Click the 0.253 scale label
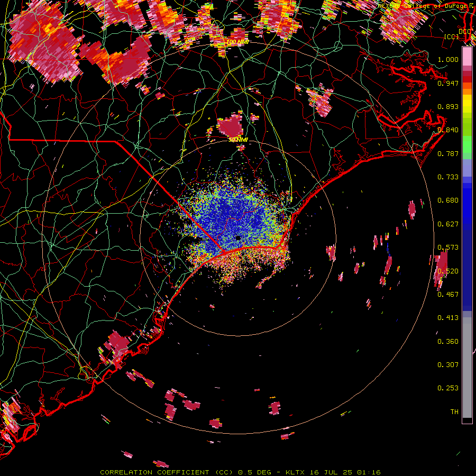Viewport: 476px width, 476px height. pyautogui.click(x=448, y=388)
